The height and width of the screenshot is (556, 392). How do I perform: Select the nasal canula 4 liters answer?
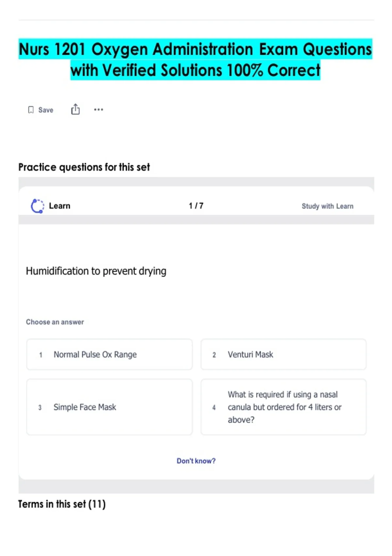(x=283, y=407)
